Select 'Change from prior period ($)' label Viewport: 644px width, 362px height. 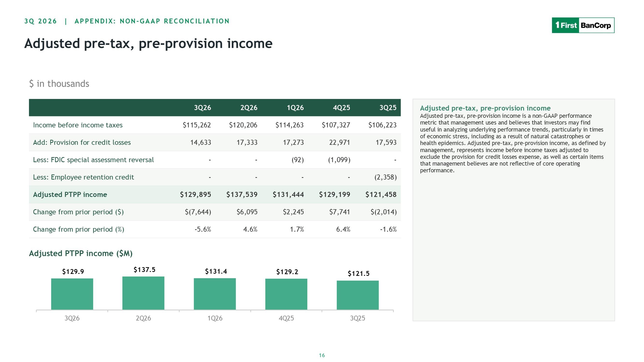click(78, 212)
